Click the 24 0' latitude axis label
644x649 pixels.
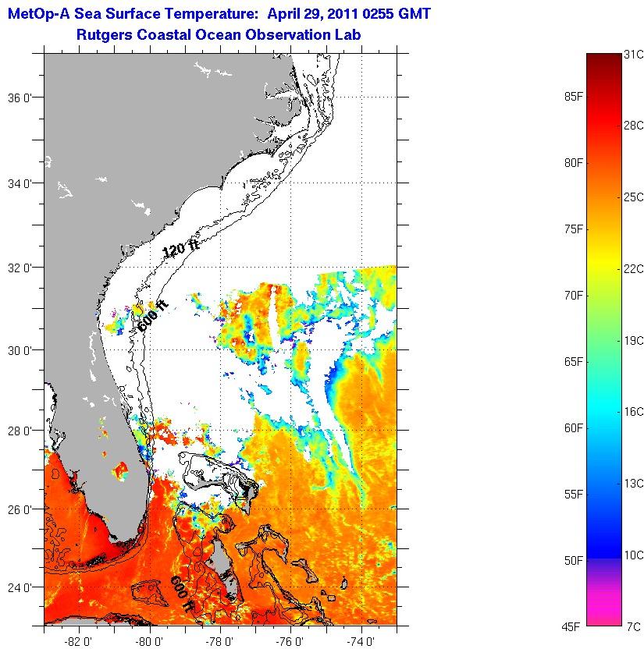click(x=20, y=587)
